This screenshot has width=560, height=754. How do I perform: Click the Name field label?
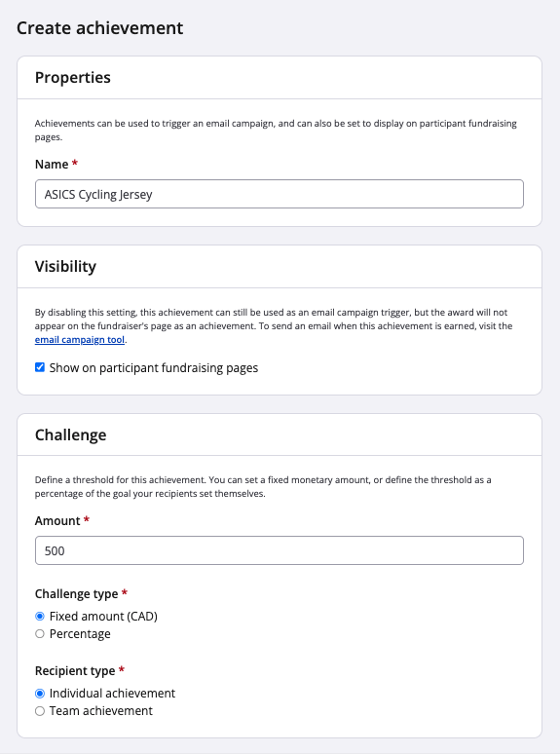(52, 164)
